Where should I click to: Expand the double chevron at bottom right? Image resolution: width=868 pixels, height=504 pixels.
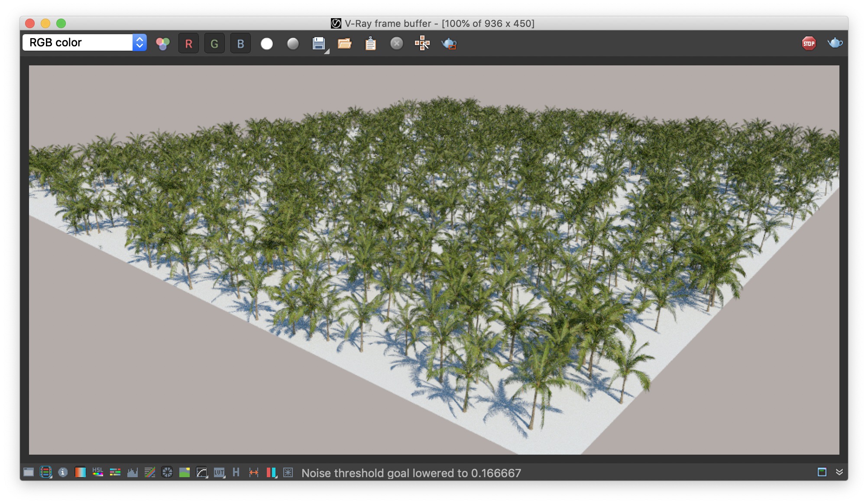(839, 472)
